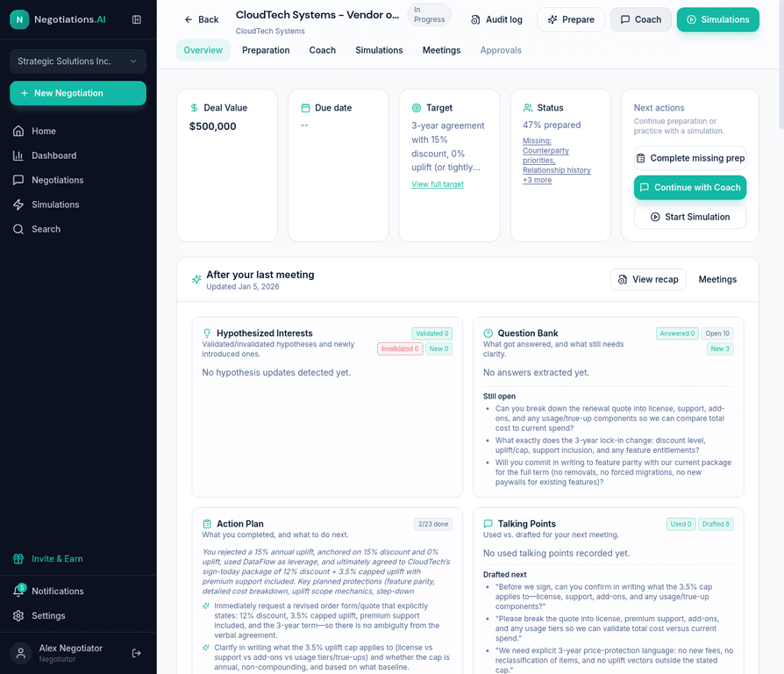The height and width of the screenshot is (674, 784).
Task: Switch to the Preparation tab
Action: [x=266, y=50]
